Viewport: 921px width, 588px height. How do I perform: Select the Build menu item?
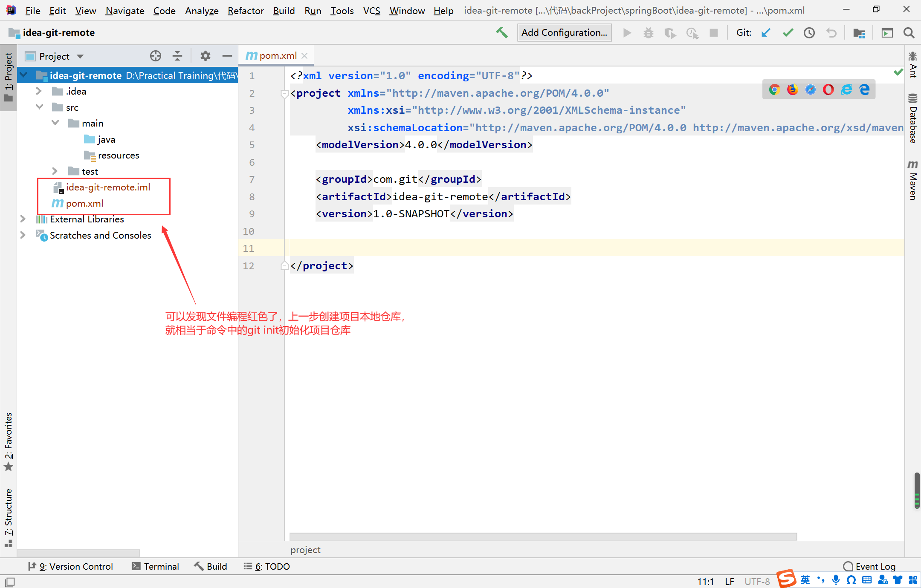[x=283, y=9]
